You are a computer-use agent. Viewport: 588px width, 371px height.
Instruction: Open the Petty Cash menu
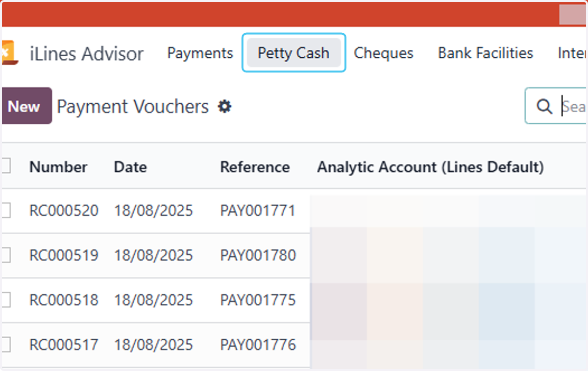(x=294, y=53)
